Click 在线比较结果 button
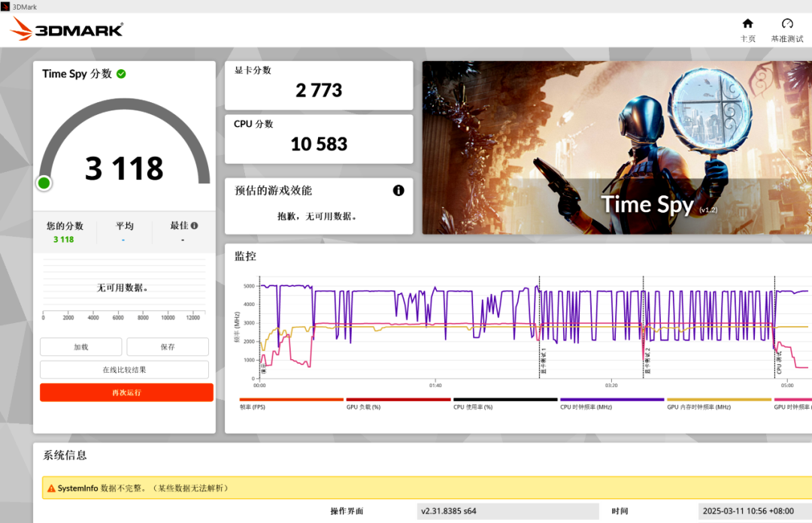Image resolution: width=812 pixels, height=523 pixels. point(124,370)
